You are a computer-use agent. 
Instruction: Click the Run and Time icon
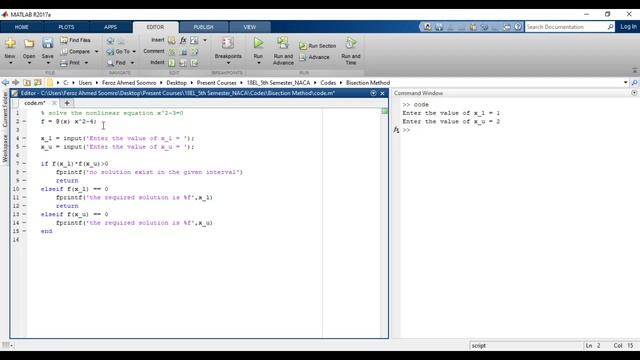tap(351, 43)
